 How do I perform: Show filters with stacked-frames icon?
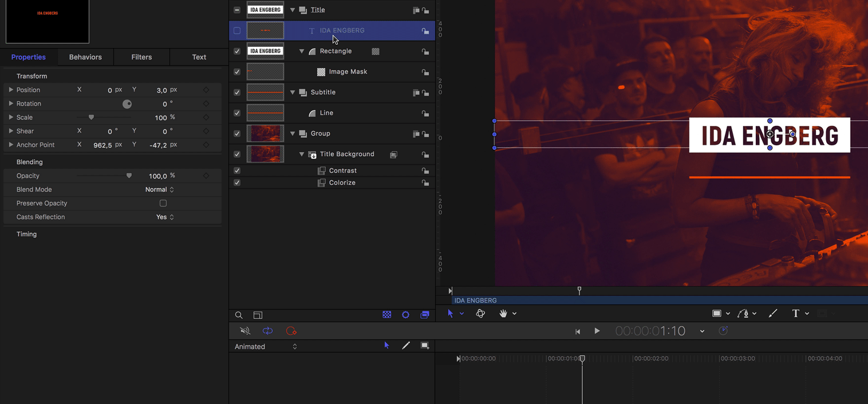(x=424, y=315)
